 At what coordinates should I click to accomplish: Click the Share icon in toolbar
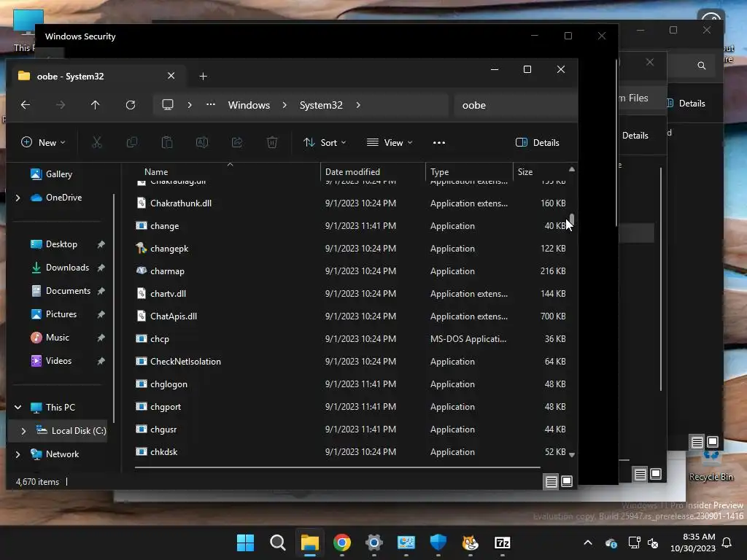[x=237, y=142]
